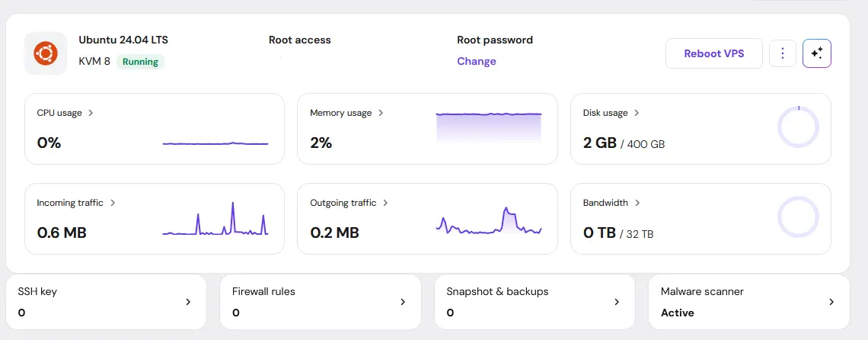Image resolution: width=868 pixels, height=340 pixels.
Task: Click the Malware scanner card title
Action: click(702, 291)
